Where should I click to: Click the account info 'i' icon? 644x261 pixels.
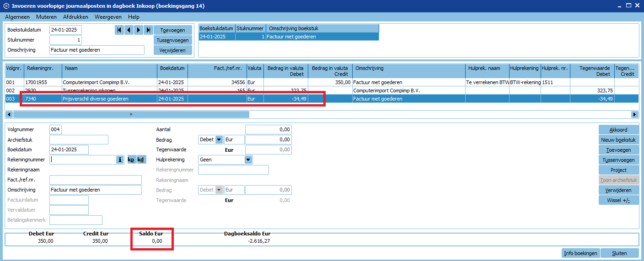point(120,160)
